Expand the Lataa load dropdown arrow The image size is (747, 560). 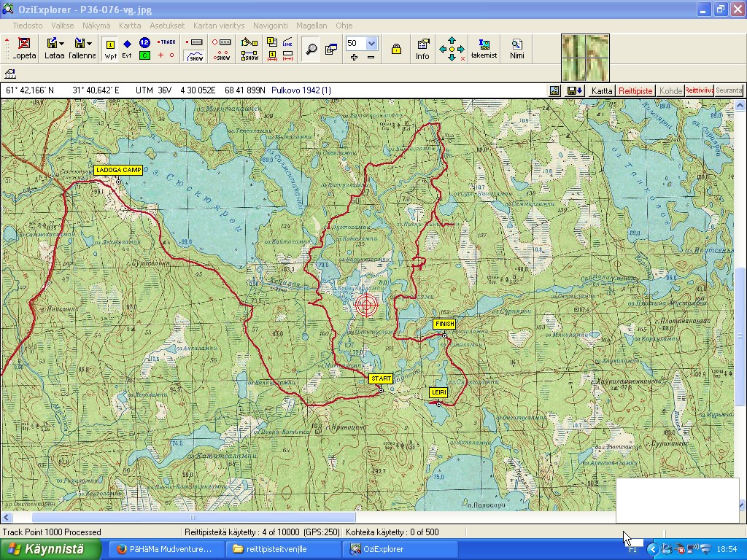pos(62,44)
